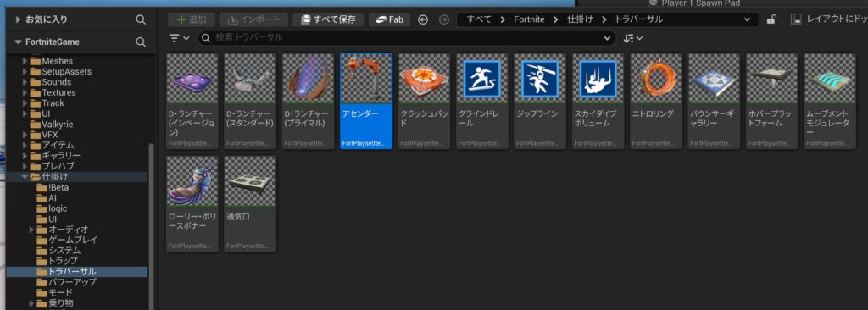The image size is (868, 310).
Task: Search in お気に入り with magnifier icon
Action: (x=141, y=20)
